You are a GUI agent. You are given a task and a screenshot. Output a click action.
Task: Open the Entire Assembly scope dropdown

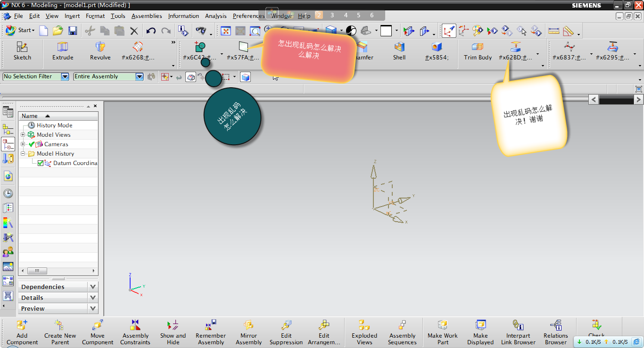click(x=139, y=76)
